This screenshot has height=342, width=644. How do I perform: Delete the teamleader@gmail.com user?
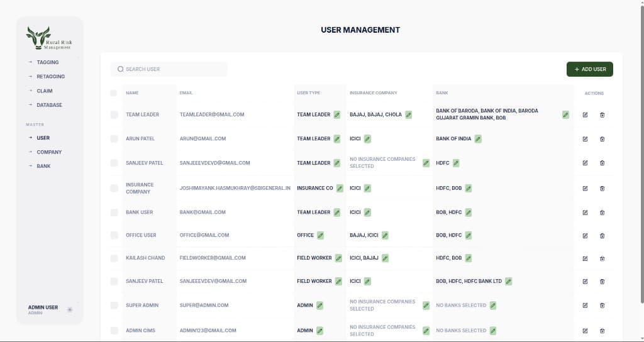click(x=602, y=115)
